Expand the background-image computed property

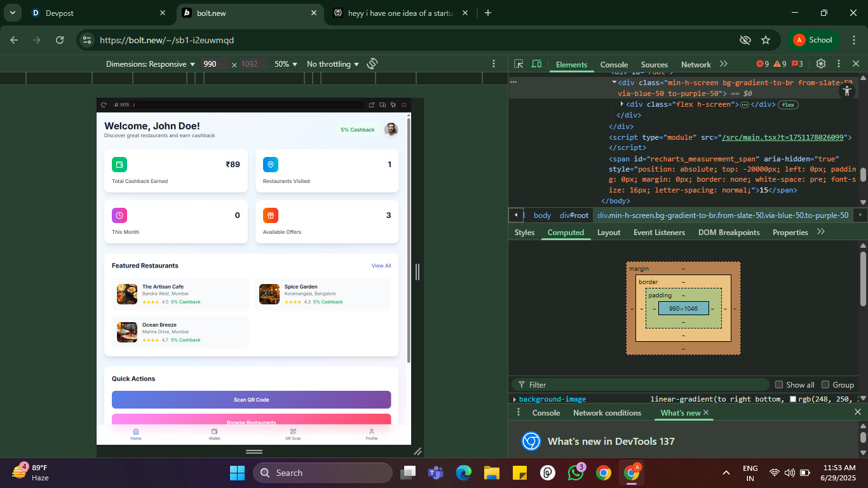(515, 399)
